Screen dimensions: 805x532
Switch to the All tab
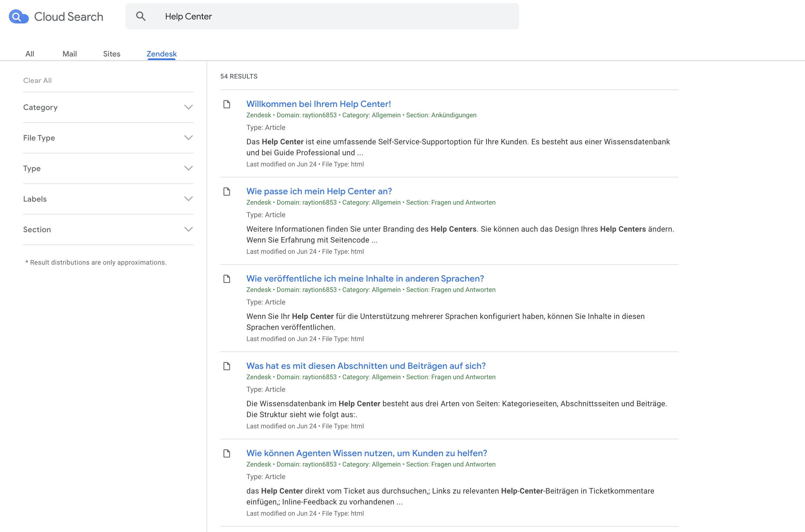click(x=29, y=53)
